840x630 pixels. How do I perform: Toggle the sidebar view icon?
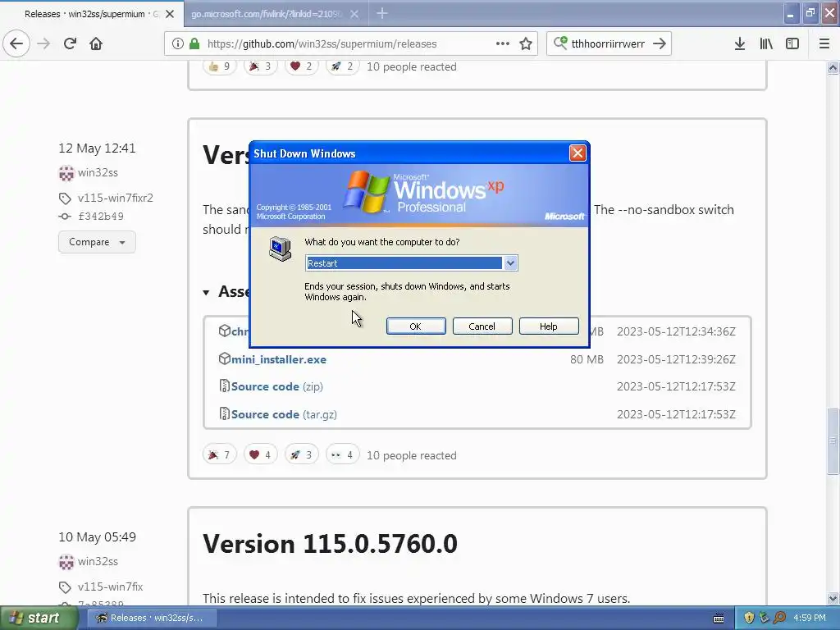click(x=792, y=43)
